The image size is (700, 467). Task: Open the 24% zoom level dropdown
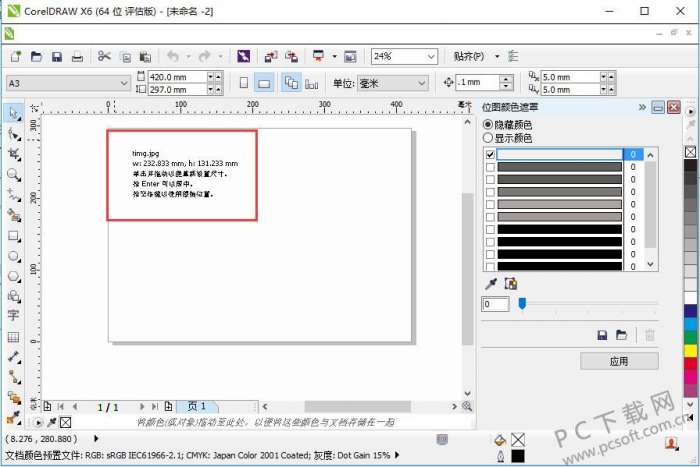[431, 57]
